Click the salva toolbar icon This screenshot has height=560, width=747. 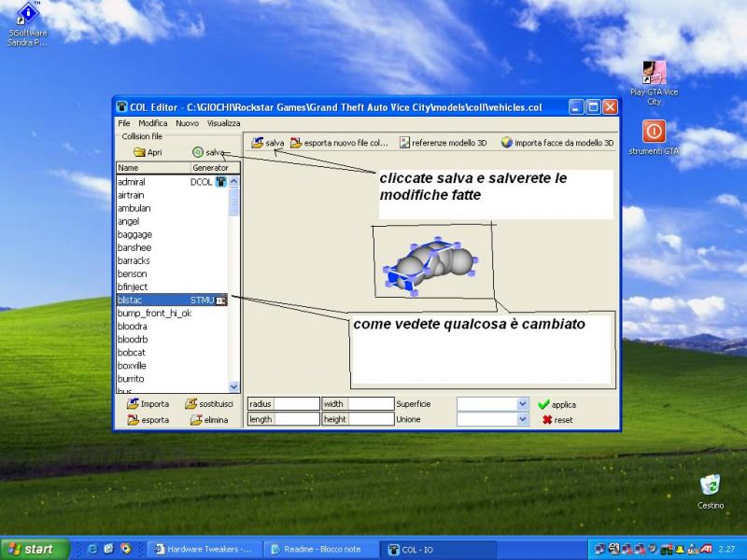point(258,143)
